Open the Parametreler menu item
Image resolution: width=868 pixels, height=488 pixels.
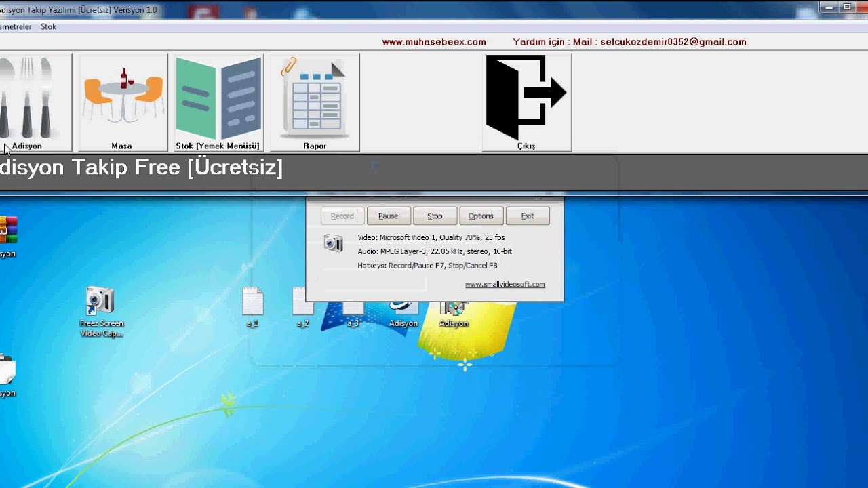(16, 27)
